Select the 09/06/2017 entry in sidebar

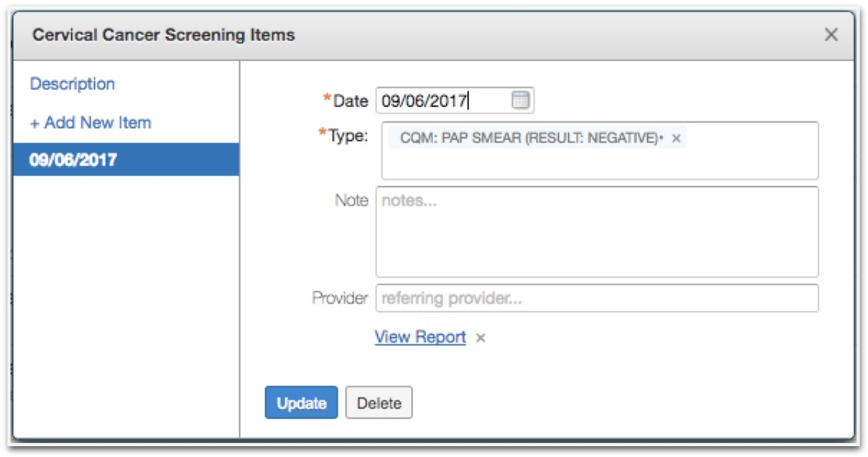(127, 159)
